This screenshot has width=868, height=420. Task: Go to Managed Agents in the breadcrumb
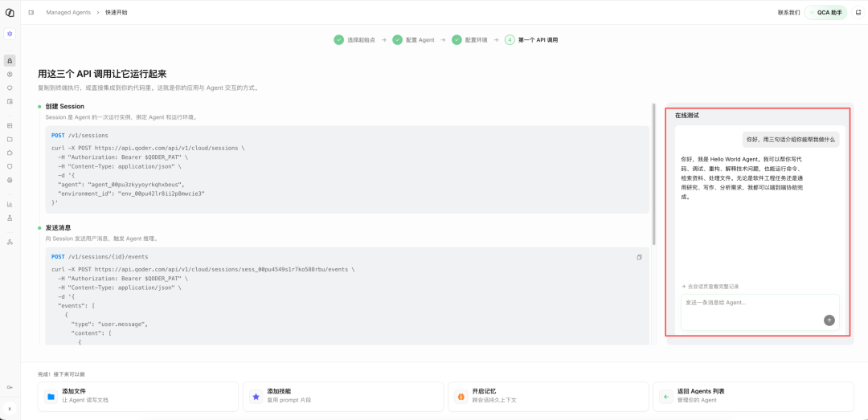(x=68, y=12)
